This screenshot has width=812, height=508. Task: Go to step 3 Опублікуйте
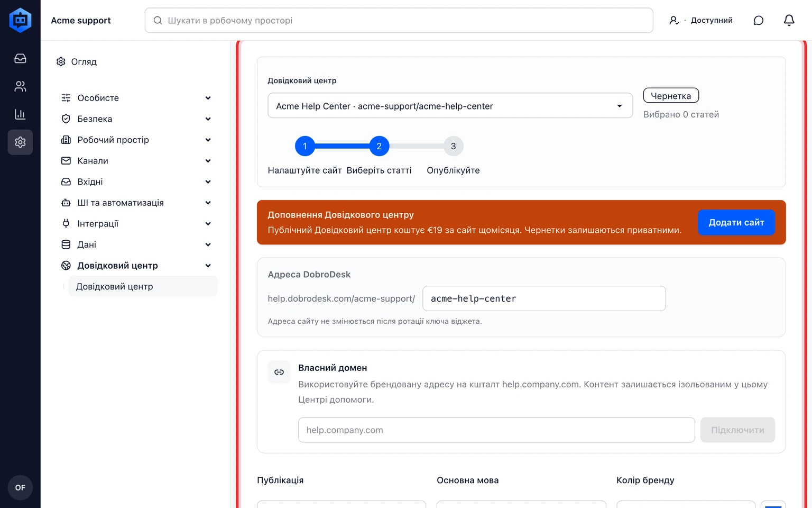tap(453, 146)
